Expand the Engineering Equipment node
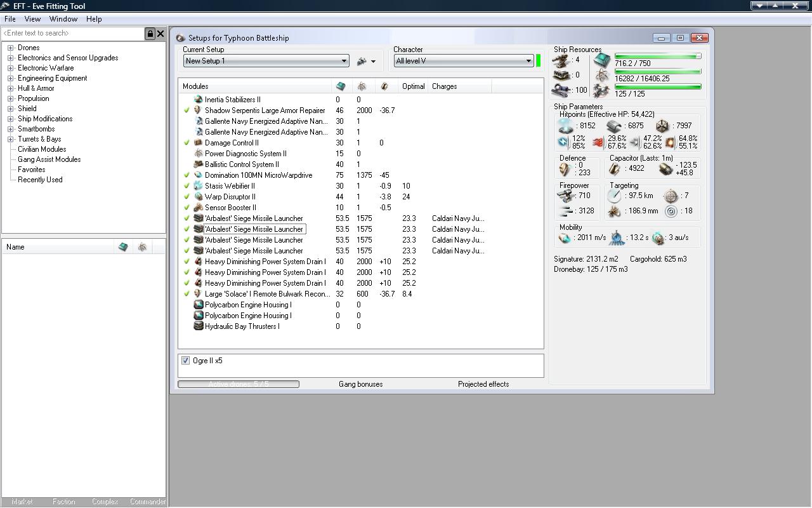Screen dimensions: 812x508 click(x=11, y=78)
